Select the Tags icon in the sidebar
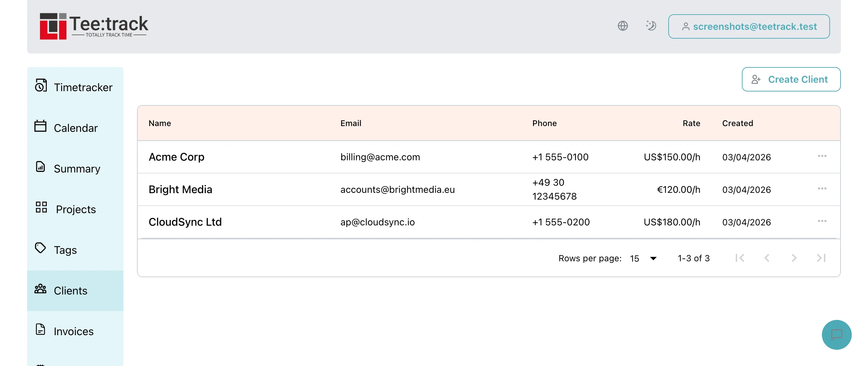The width and height of the screenshot is (868, 366). coord(41,248)
